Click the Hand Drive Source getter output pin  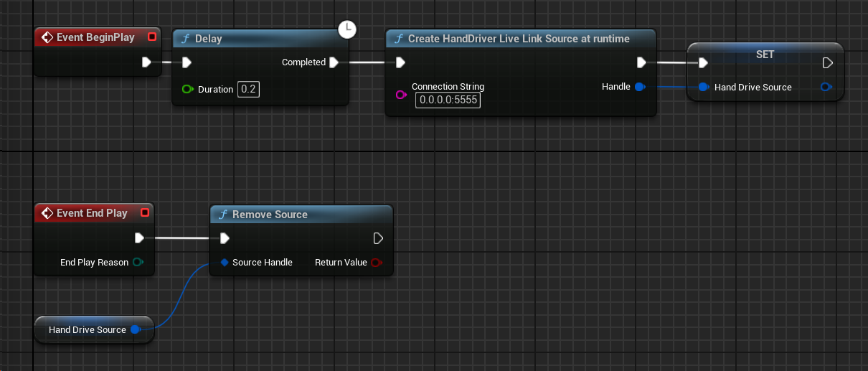(x=135, y=330)
